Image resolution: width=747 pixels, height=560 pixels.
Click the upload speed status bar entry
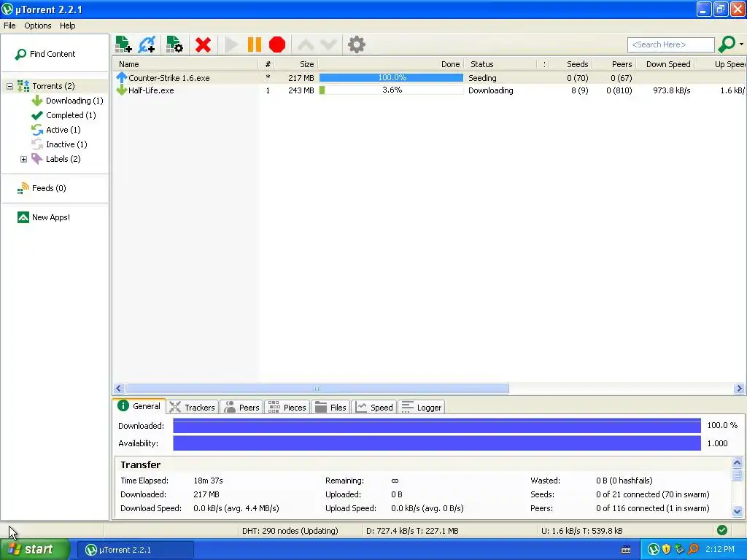(x=581, y=531)
